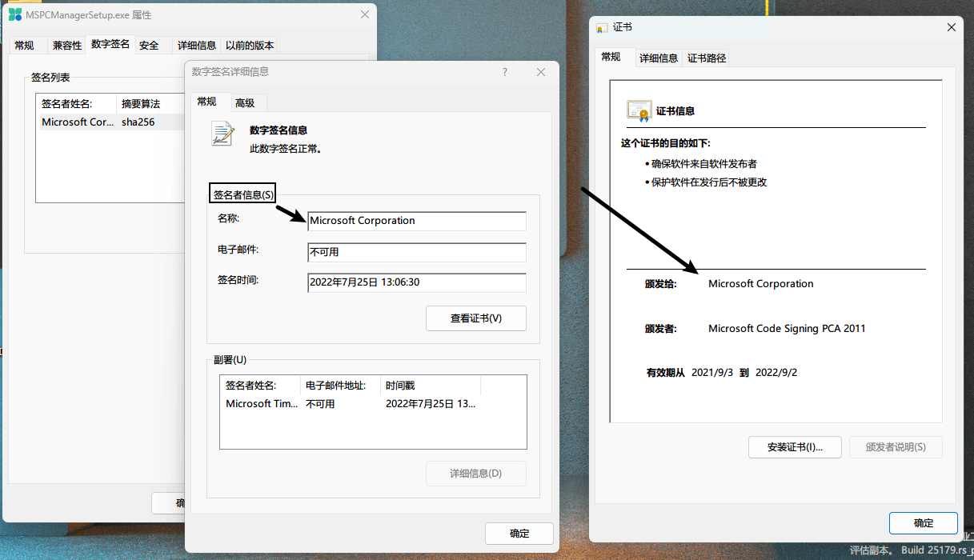Close the 数字签名详细信息 dialog
This screenshot has height=560, width=974.
coord(541,72)
